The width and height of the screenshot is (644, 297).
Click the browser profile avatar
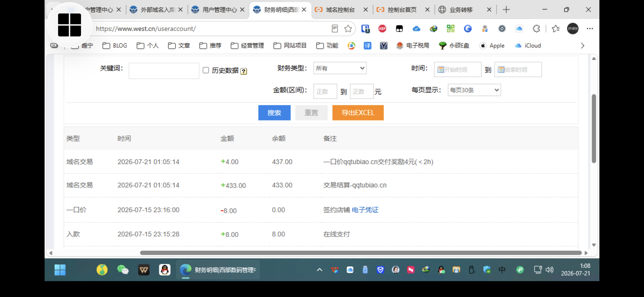(x=573, y=29)
